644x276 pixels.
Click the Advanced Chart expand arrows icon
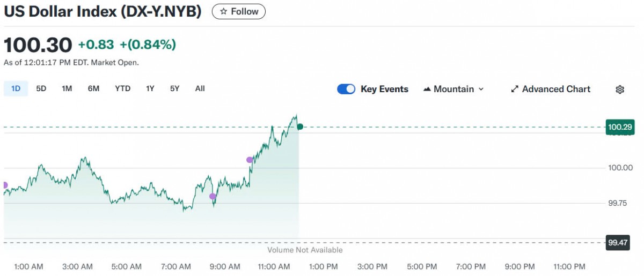[x=514, y=89]
